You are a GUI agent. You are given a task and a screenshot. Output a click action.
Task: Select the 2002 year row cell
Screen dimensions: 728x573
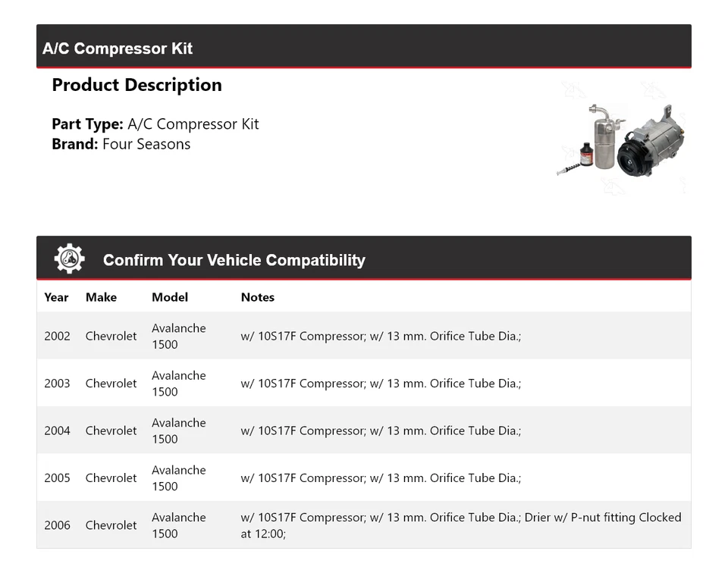tap(57, 336)
